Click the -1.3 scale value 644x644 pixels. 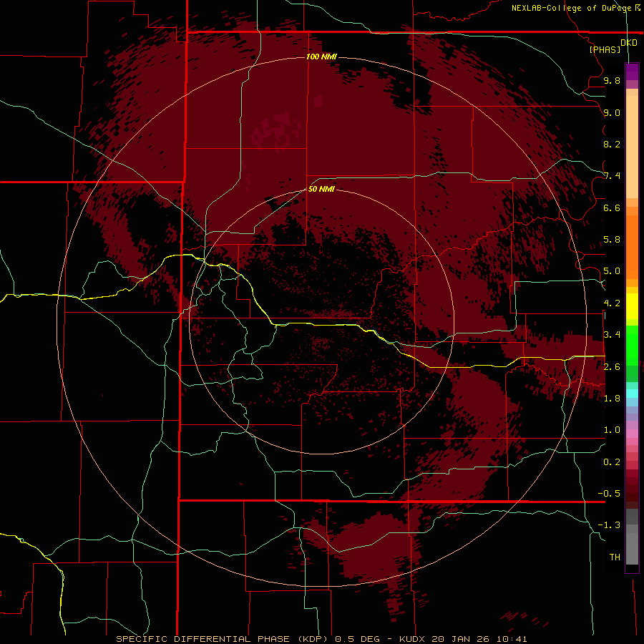coord(609,525)
